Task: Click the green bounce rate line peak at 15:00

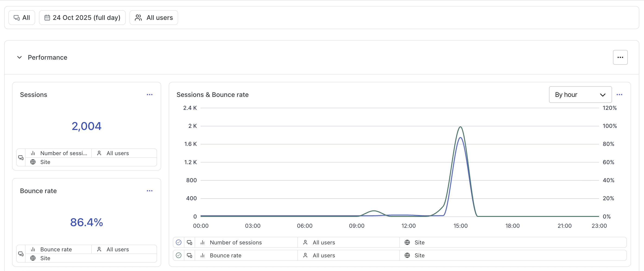Action: [461, 127]
